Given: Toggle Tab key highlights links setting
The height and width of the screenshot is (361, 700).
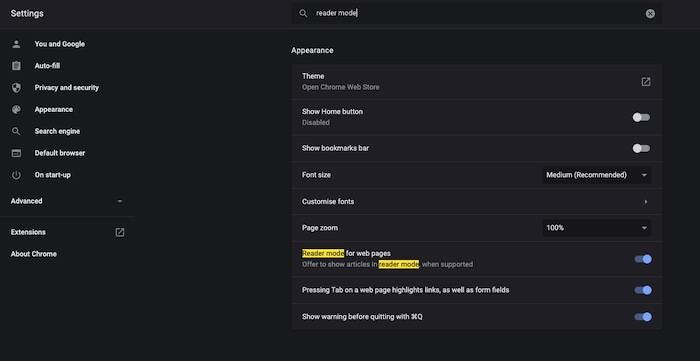Looking at the screenshot, I should click(643, 290).
